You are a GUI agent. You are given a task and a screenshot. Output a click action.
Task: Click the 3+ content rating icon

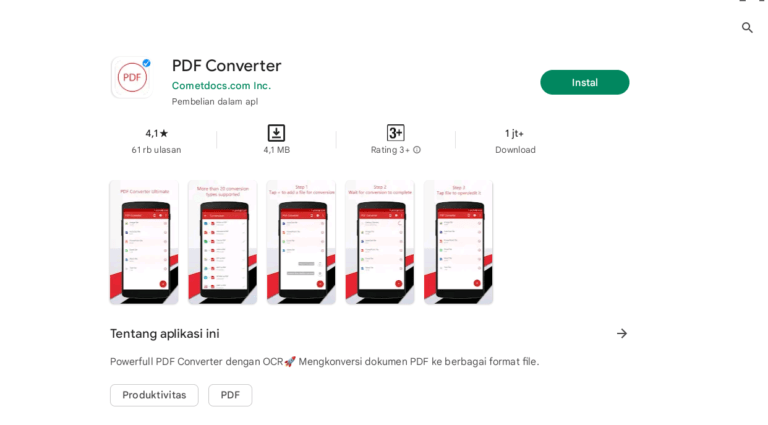(x=395, y=133)
